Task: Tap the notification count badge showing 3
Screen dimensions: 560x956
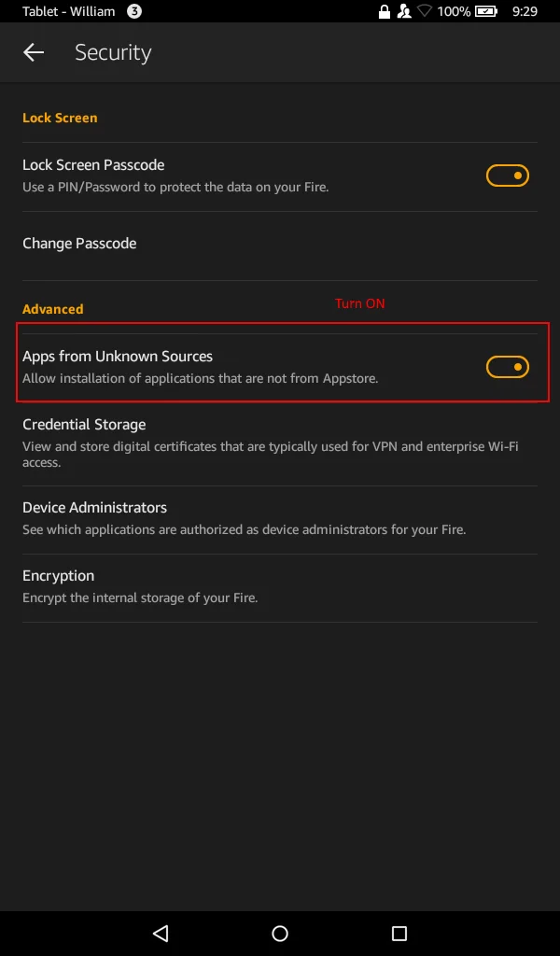Action: tap(134, 11)
